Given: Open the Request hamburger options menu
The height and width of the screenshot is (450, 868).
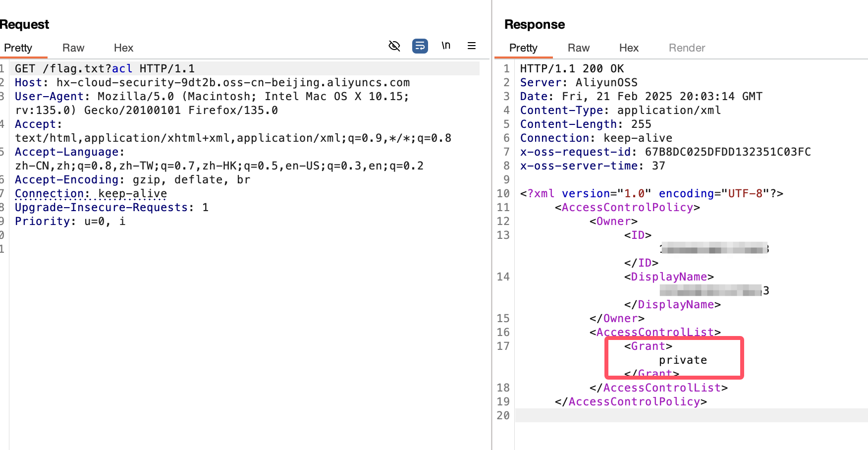Looking at the screenshot, I should [x=472, y=46].
